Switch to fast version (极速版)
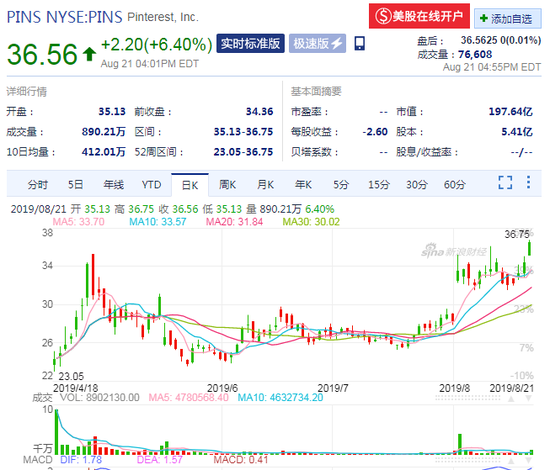The width and height of the screenshot is (550, 470). click(317, 43)
